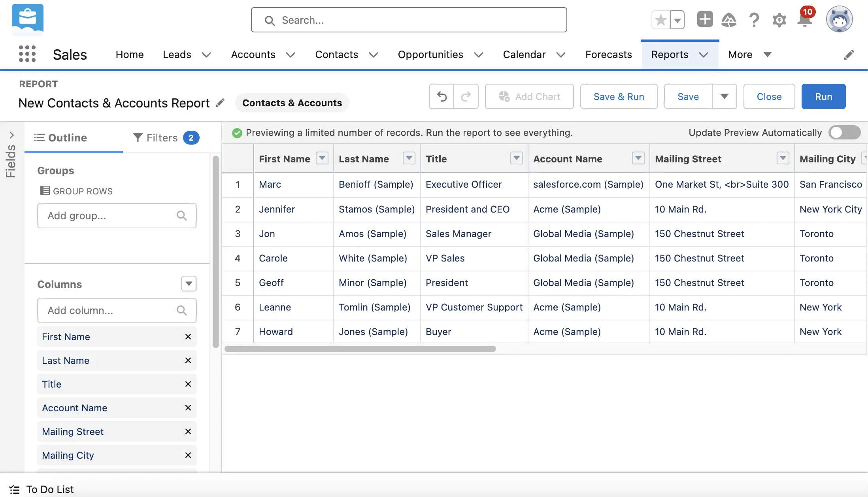Open Account Name column header dropdown
This screenshot has height=497, width=868.
[x=638, y=158]
